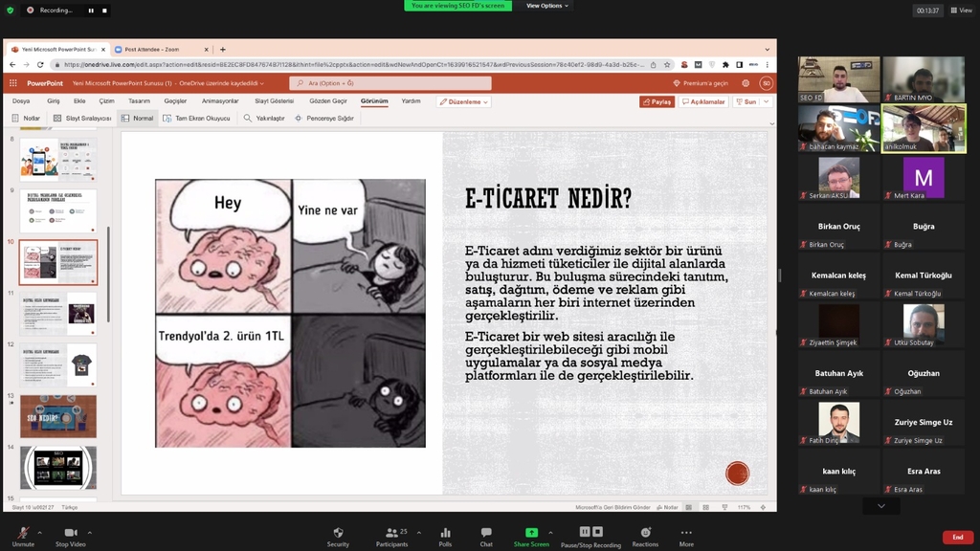Open Tam Ekran Okuyucu view

tap(196, 118)
